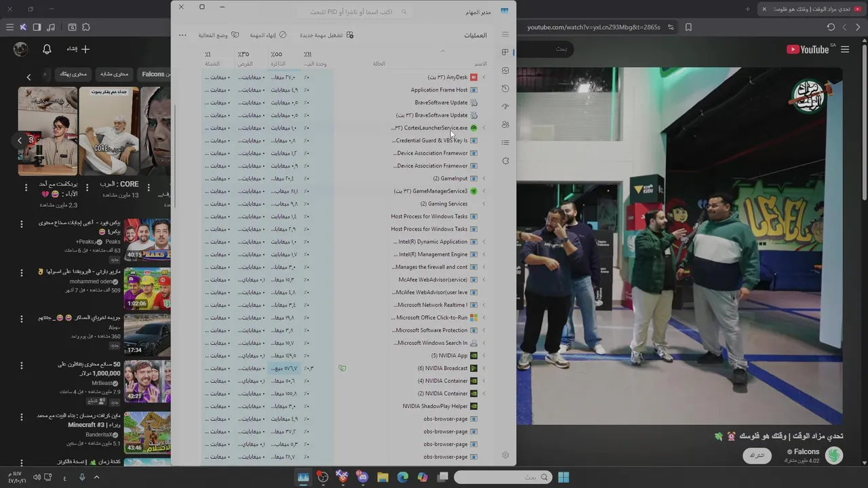Advance the filter chips with the arrow
The width and height of the screenshot is (868, 488).
[28, 77]
